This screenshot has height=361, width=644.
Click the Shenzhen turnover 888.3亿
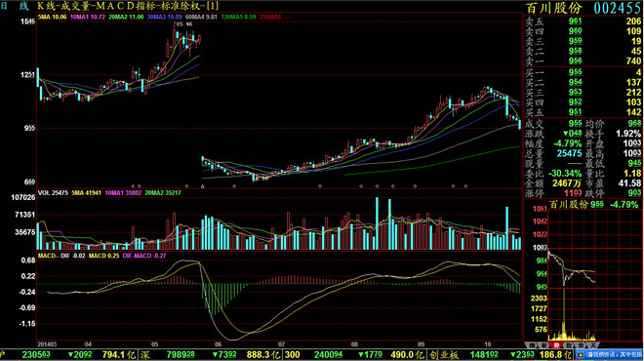(262, 355)
